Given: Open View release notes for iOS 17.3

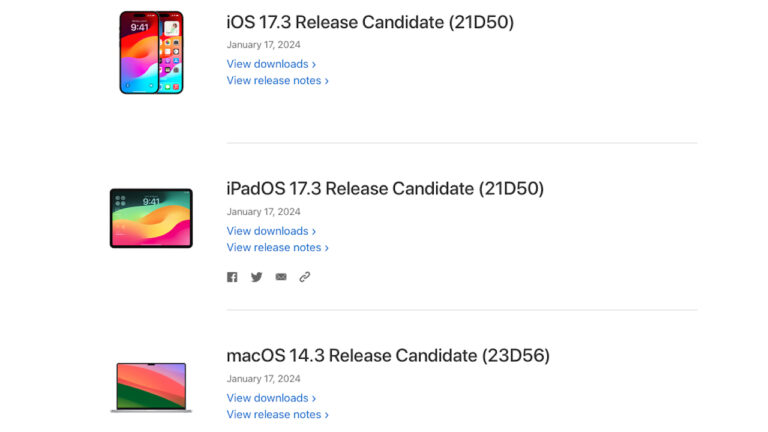Looking at the screenshot, I should click(x=277, y=81).
